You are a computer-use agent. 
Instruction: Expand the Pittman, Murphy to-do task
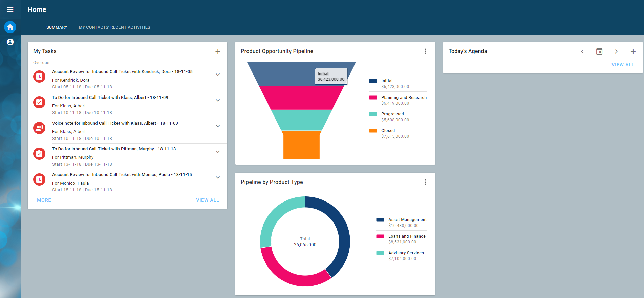[x=218, y=152]
